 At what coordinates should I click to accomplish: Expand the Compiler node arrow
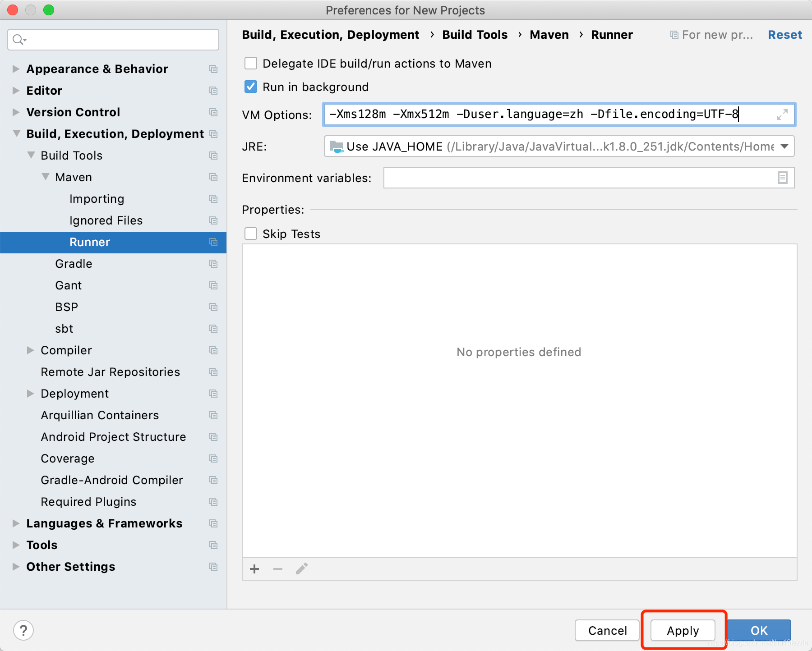point(30,350)
